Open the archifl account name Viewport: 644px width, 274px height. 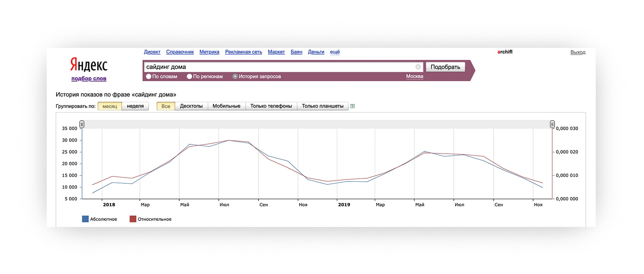click(505, 52)
